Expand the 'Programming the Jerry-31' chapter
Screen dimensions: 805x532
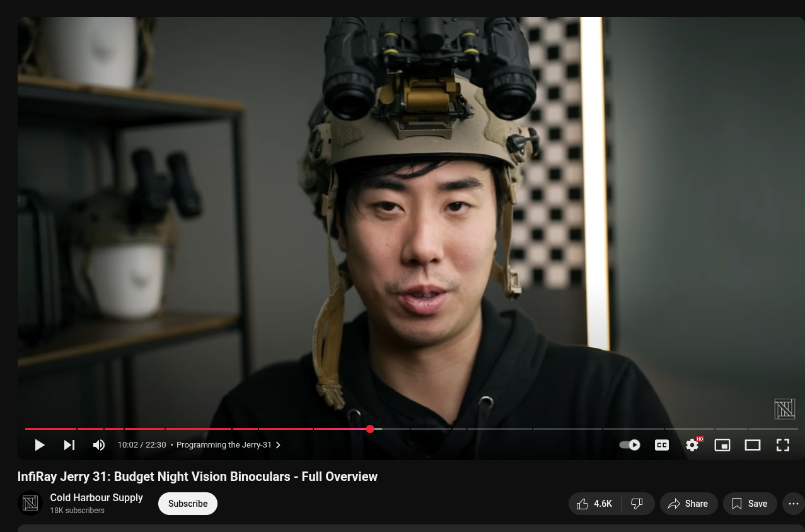pyautogui.click(x=229, y=445)
